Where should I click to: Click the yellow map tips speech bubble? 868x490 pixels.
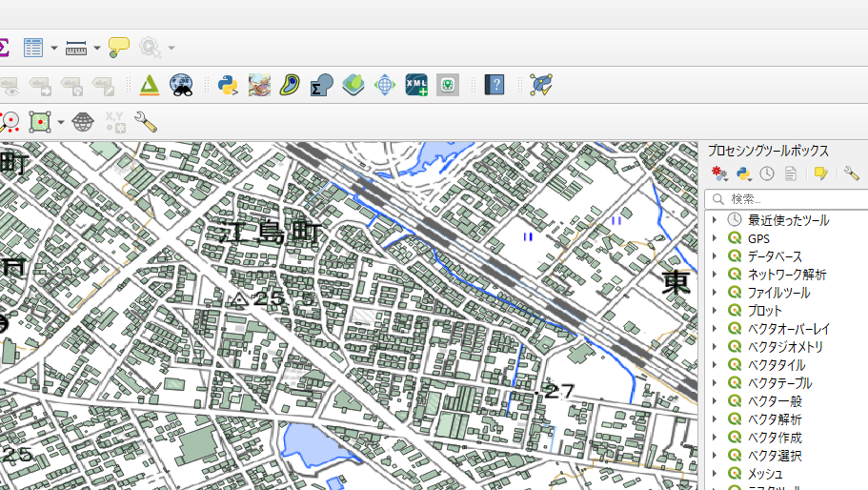119,48
